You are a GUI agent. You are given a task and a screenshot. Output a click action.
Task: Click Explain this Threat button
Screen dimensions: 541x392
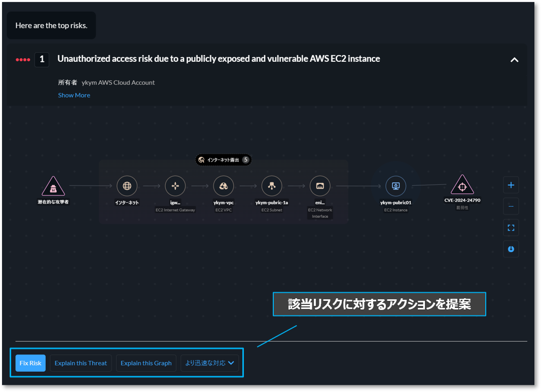(x=81, y=363)
